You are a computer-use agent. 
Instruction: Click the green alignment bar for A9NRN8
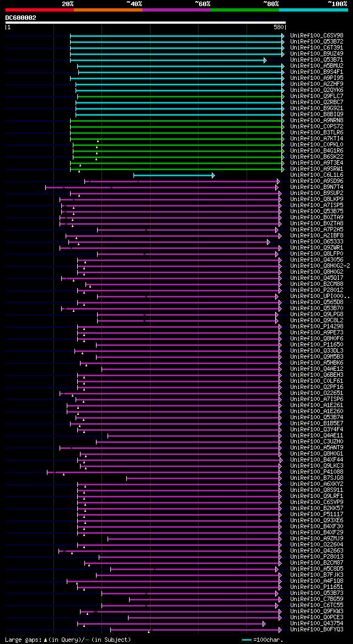176,121
